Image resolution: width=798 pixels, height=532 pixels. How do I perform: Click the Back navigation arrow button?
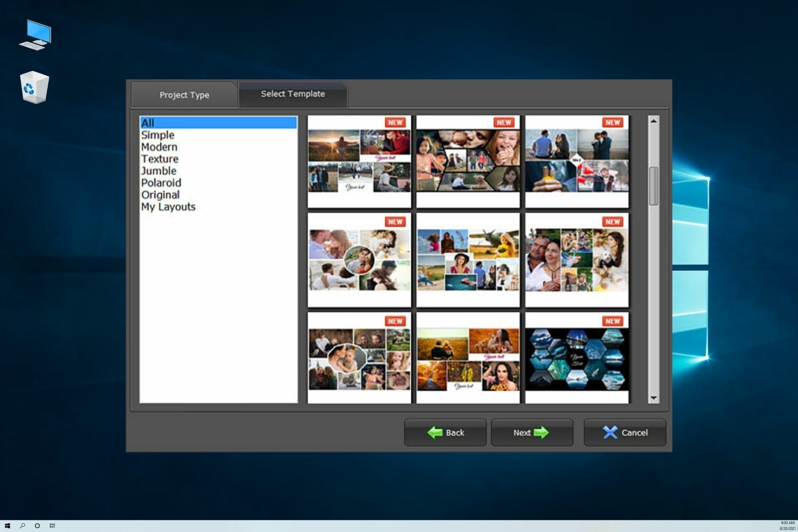click(x=445, y=432)
